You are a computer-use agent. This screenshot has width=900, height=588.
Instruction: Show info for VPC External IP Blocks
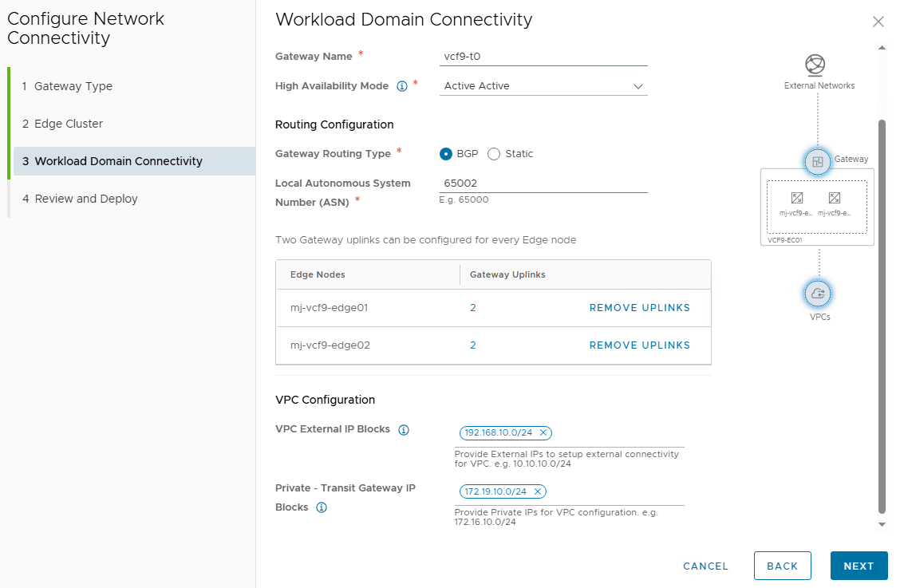404,430
